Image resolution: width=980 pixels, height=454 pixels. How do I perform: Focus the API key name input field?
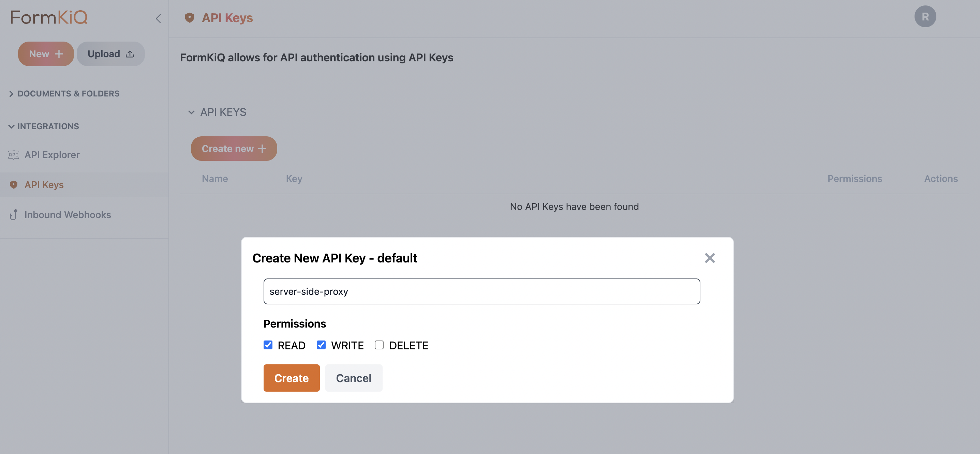tap(481, 291)
